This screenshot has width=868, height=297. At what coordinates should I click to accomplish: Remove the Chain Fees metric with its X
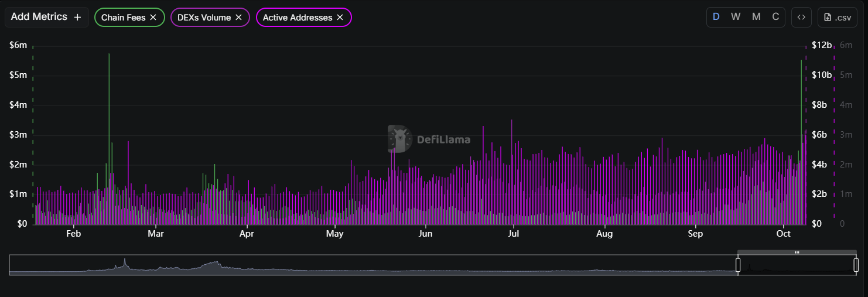[x=153, y=18]
